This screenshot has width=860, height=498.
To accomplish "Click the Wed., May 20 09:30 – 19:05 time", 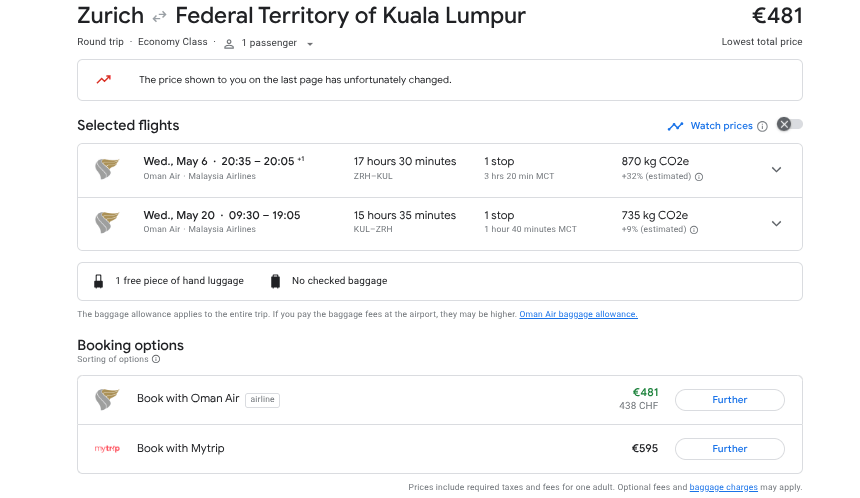I will [x=222, y=215].
